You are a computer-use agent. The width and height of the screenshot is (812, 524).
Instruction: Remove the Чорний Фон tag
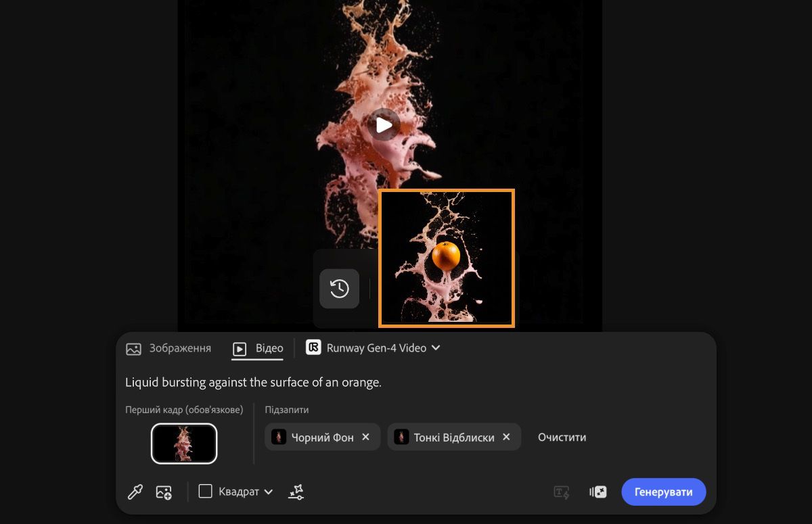click(x=365, y=437)
